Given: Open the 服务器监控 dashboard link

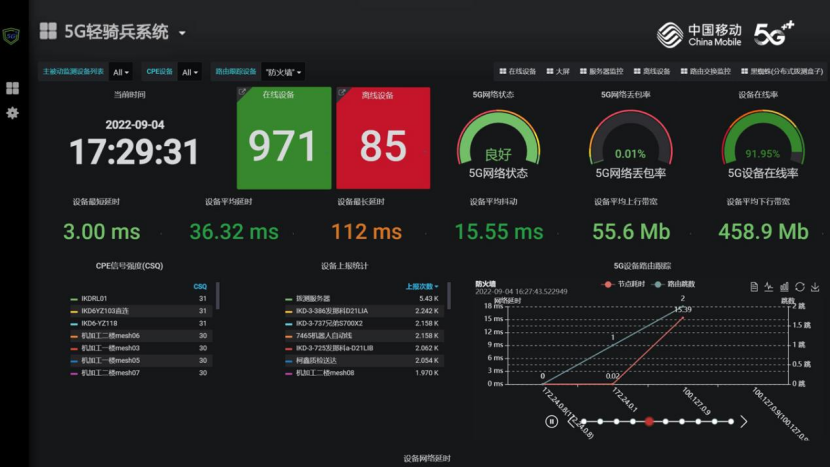Looking at the screenshot, I should pos(602,71).
